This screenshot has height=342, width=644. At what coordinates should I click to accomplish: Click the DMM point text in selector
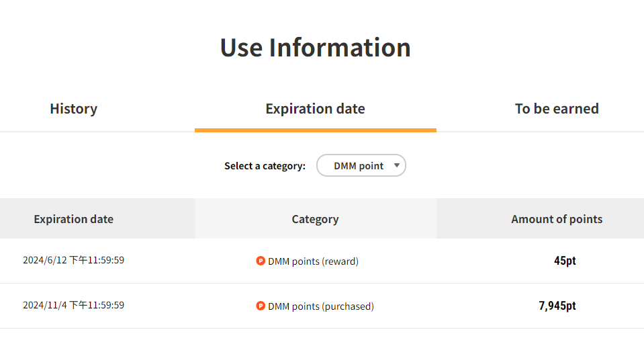click(x=359, y=166)
